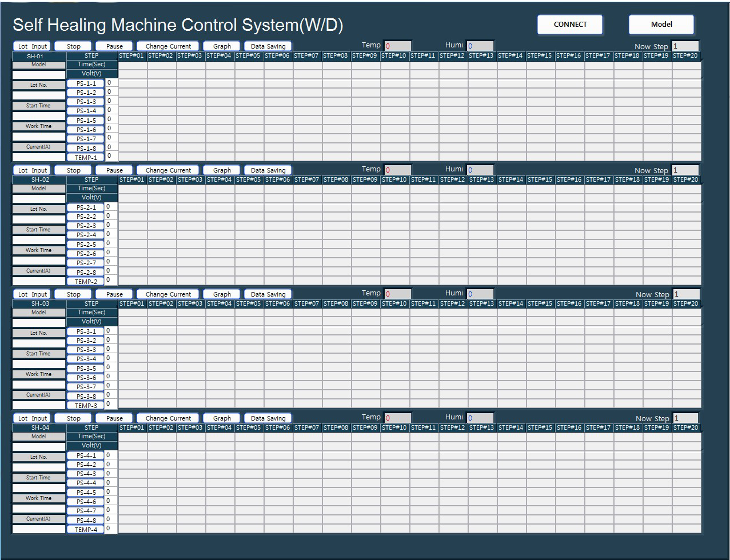Select the TEMP-3 label
The height and width of the screenshot is (560, 730).
(86, 406)
